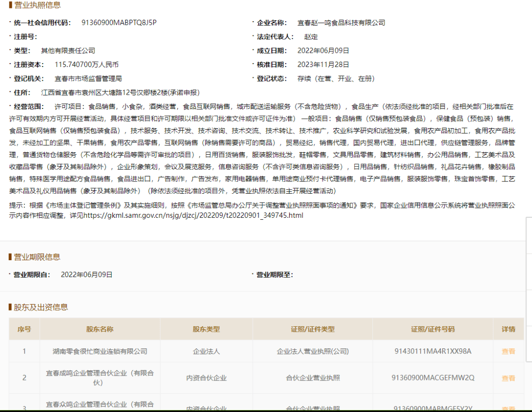Screen dimensions: 532x412
Task: Click the 经营范围 field label
Action: (x=29, y=106)
